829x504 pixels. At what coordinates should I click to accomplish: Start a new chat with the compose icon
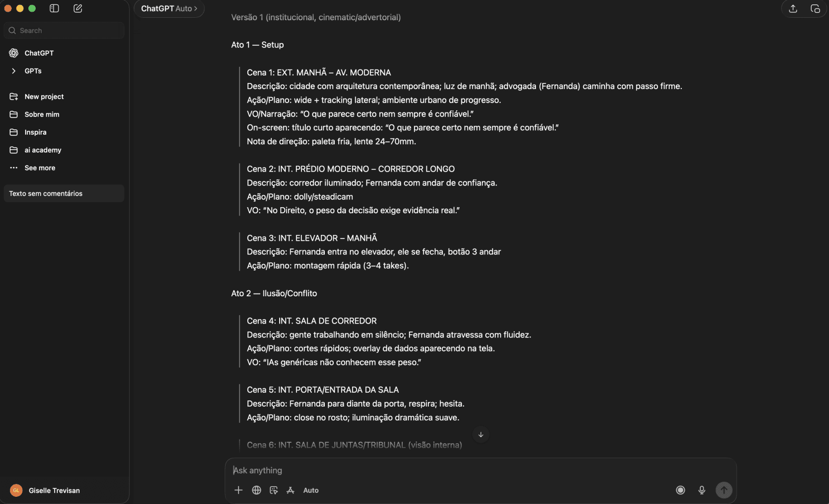(78, 8)
